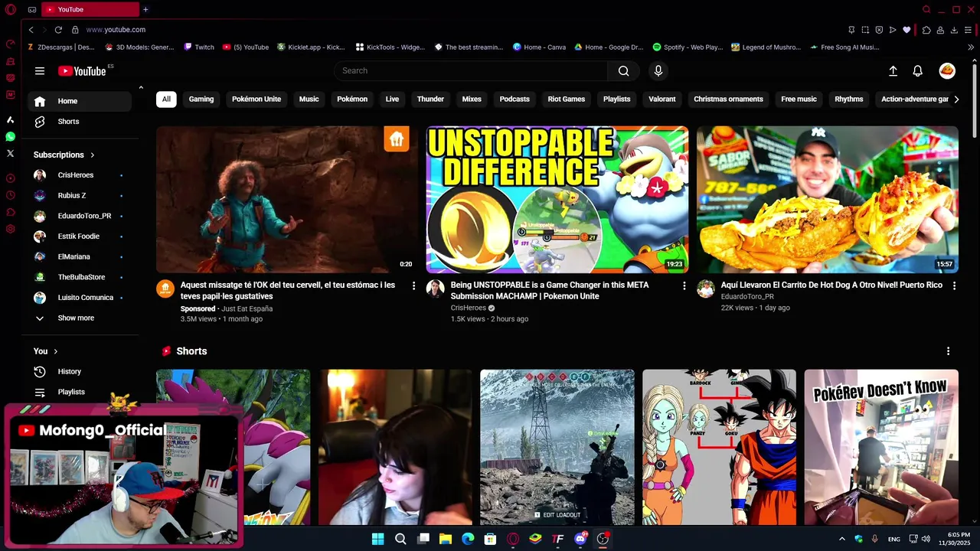Select the Christmas ornaments chip

tap(728, 99)
